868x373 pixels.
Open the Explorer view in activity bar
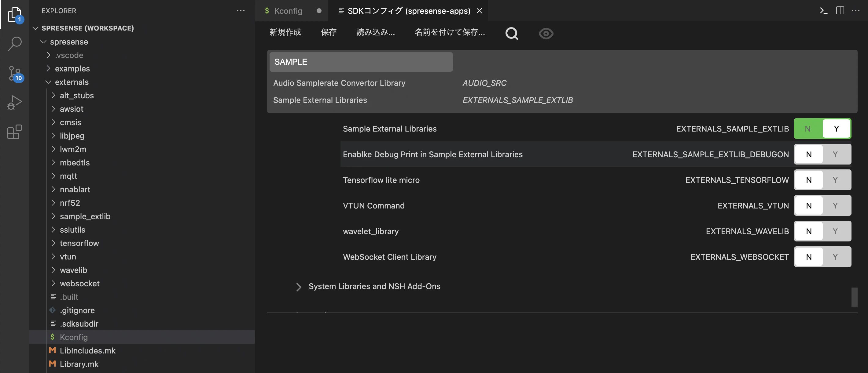click(14, 14)
